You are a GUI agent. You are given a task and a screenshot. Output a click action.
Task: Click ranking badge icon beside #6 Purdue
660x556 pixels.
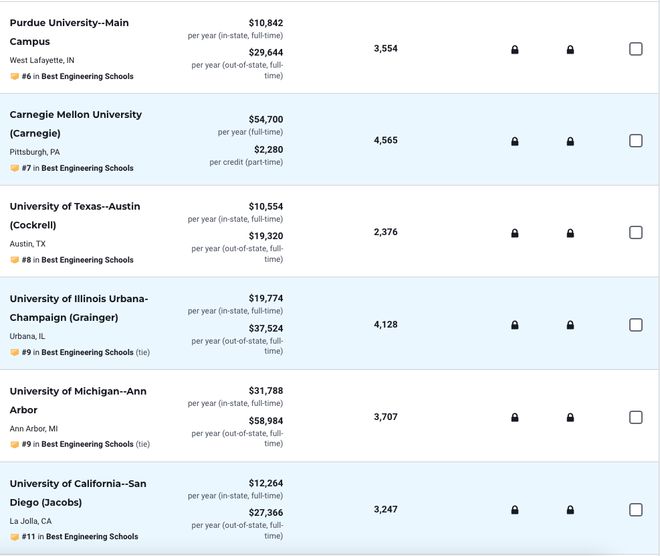(x=14, y=77)
